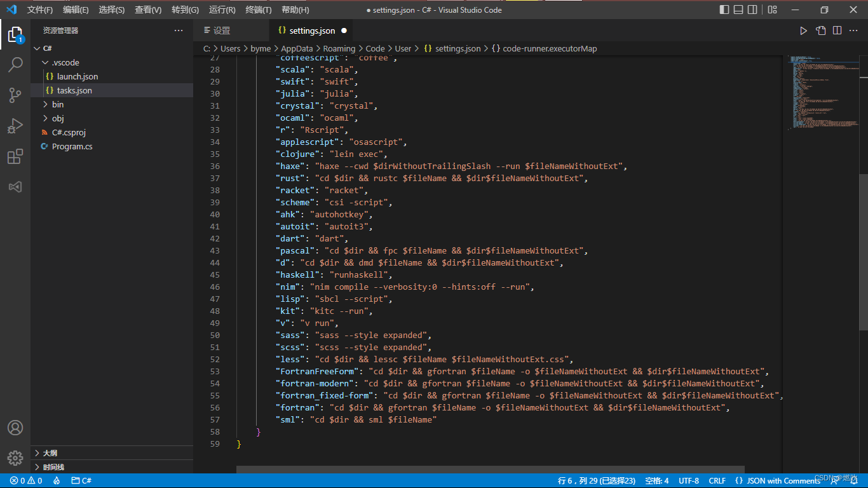Open Program.cs file

pos(112,146)
